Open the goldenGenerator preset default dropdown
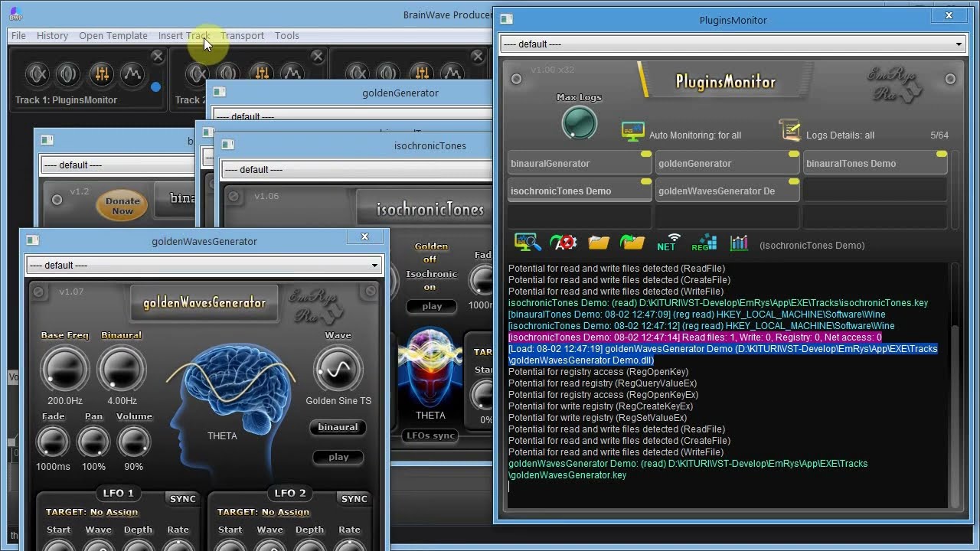 click(x=353, y=117)
